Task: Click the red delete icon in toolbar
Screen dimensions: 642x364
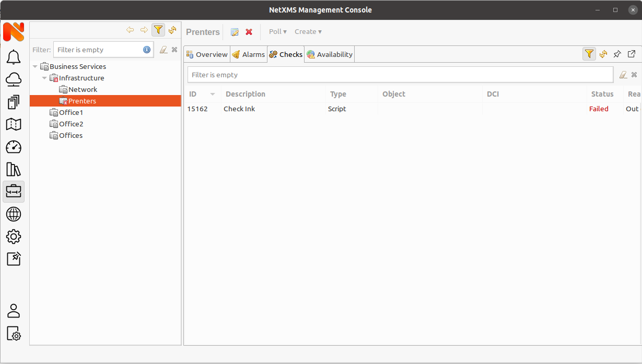Action: click(249, 32)
